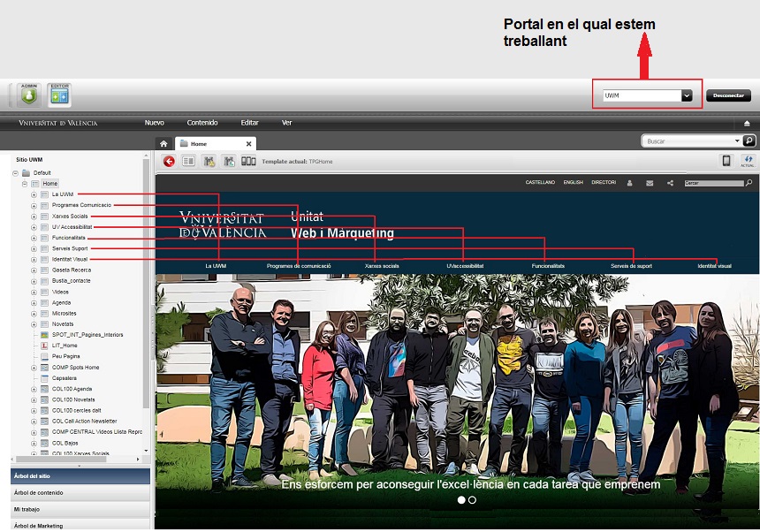Screen dimensions: 760x532
Task: Open mobile device preview icon
Action: [x=726, y=161]
